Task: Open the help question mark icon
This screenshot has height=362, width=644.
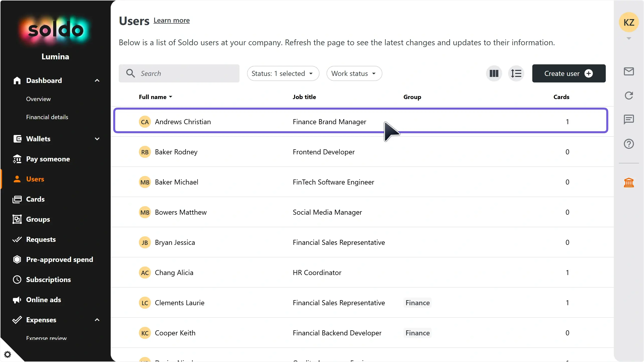Action: click(x=629, y=144)
